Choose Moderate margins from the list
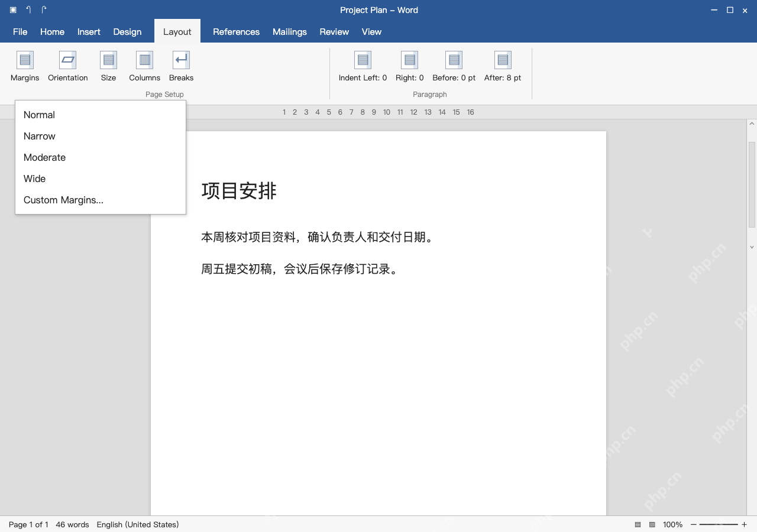757x532 pixels. (101, 157)
